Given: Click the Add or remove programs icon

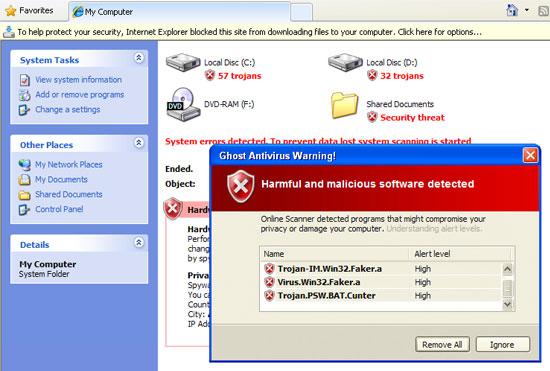Looking at the screenshot, I should [25, 95].
